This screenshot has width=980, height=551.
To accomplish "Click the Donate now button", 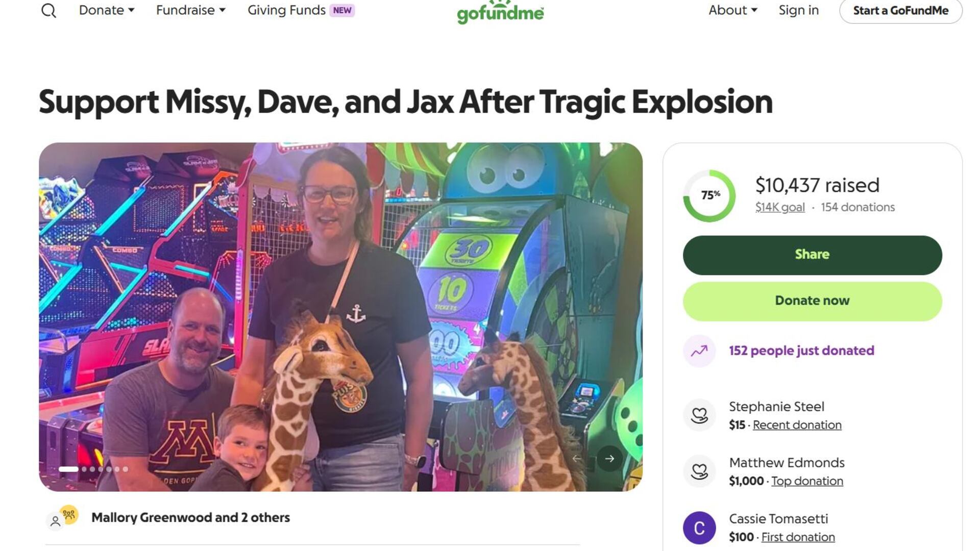I will click(x=812, y=301).
